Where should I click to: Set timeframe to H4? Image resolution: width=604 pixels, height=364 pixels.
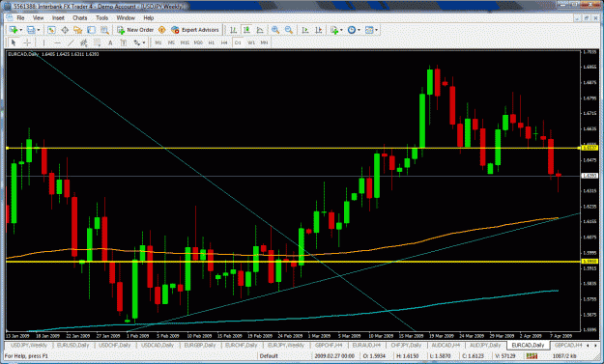[x=224, y=42]
